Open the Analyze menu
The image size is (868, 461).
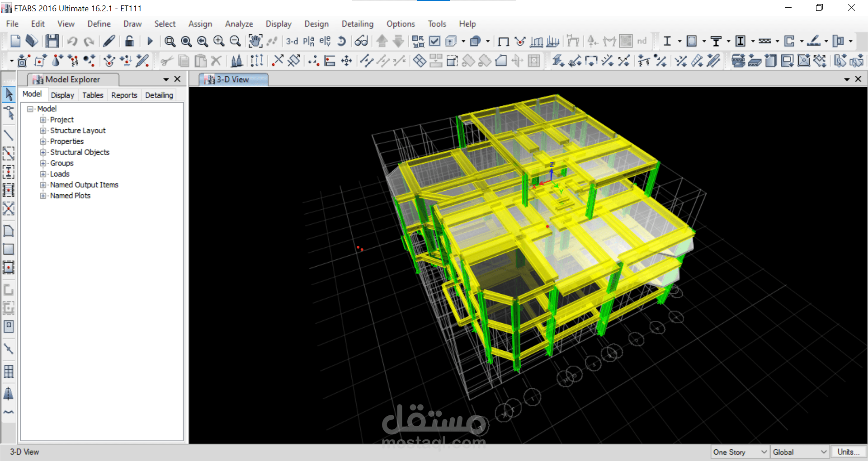(239, 24)
